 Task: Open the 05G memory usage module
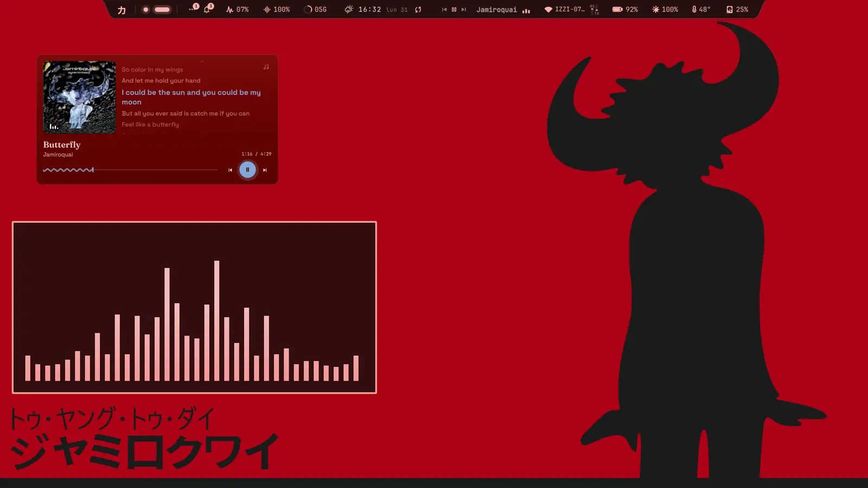click(x=315, y=10)
